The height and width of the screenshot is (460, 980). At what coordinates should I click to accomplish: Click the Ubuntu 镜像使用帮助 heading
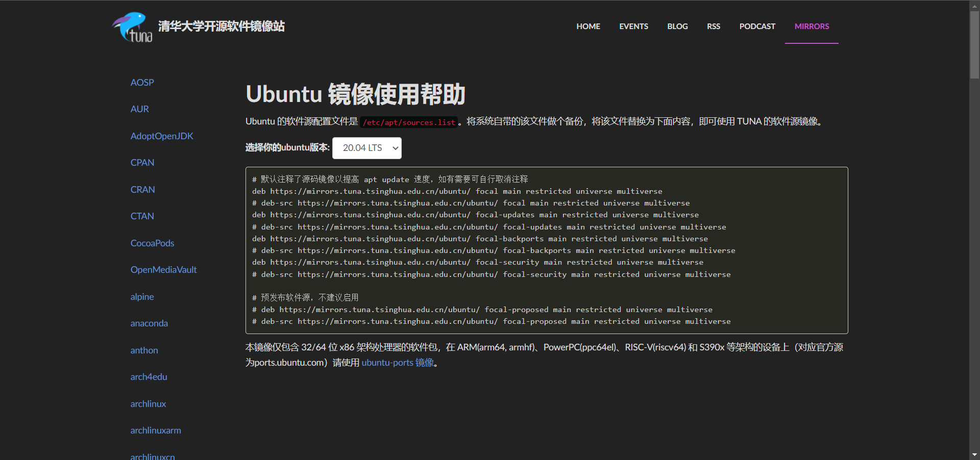pos(355,94)
